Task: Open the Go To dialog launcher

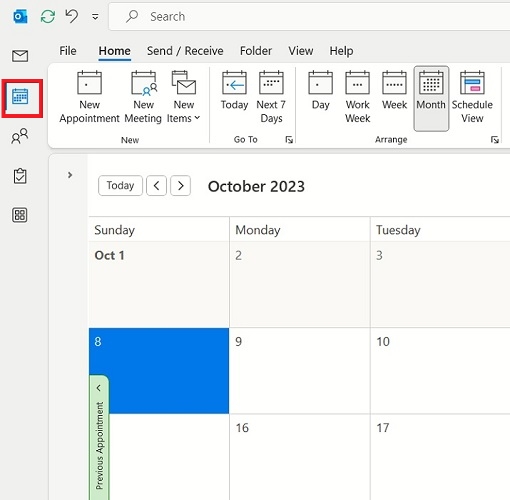Action: (x=289, y=140)
